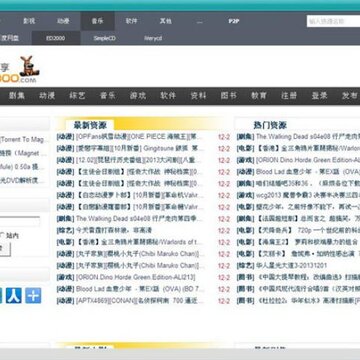Viewport: 360px width, 360px height.
Task: Go to 动漫 in black site menu
Action: click(47, 96)
